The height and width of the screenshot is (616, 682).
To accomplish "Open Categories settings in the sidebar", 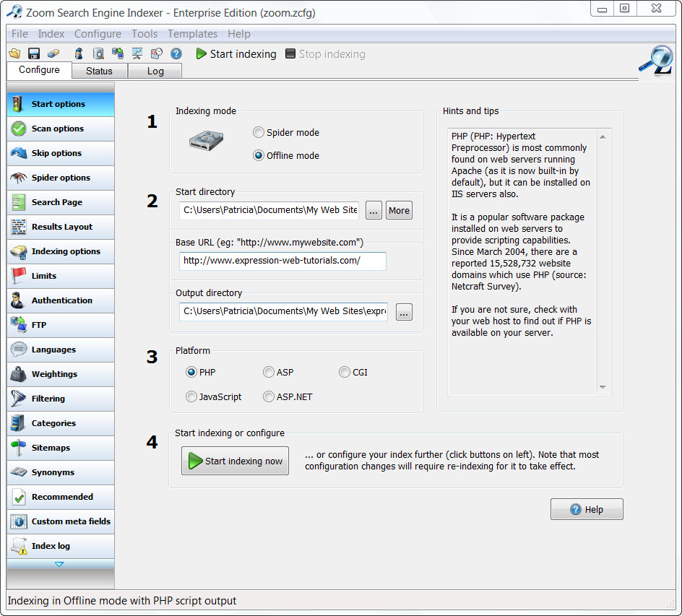I will [x=61, y=423].
